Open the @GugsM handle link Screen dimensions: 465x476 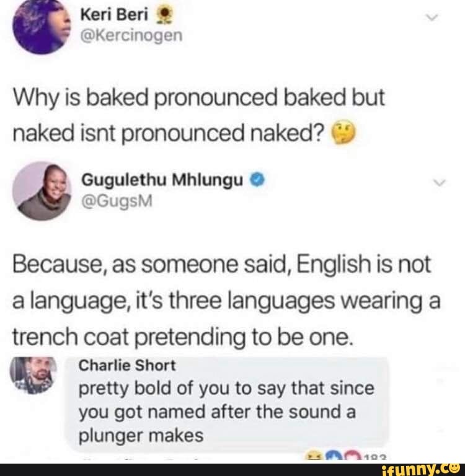pyautogui.click(x=117, y=201)
